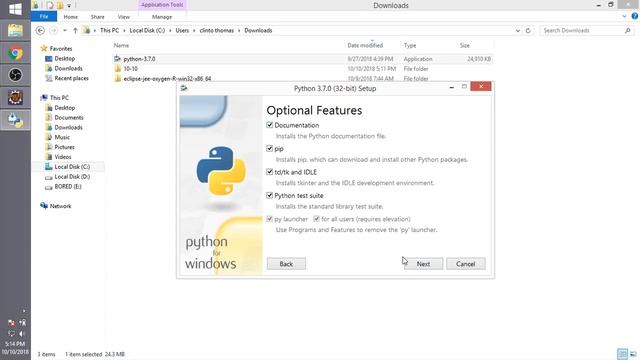Image resolution: width=640 pixels, height=360 pixels.
Task: Sort files by Name column header
Action: 121,45
